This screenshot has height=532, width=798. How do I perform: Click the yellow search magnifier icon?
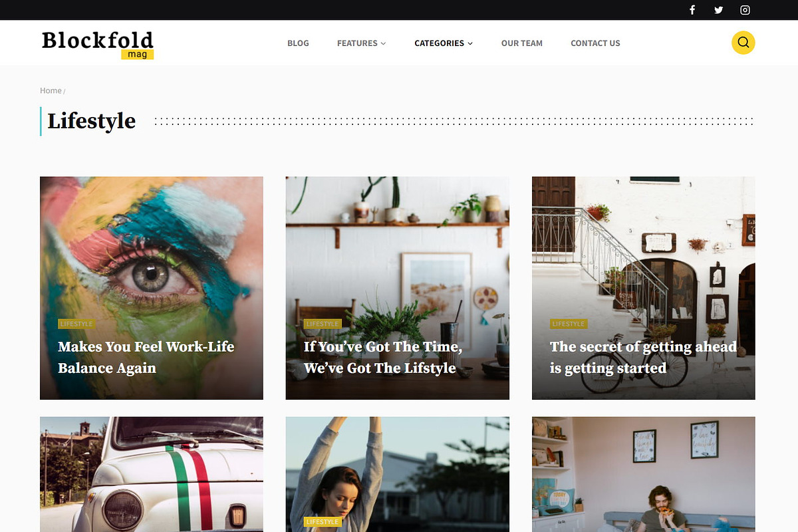743,43
